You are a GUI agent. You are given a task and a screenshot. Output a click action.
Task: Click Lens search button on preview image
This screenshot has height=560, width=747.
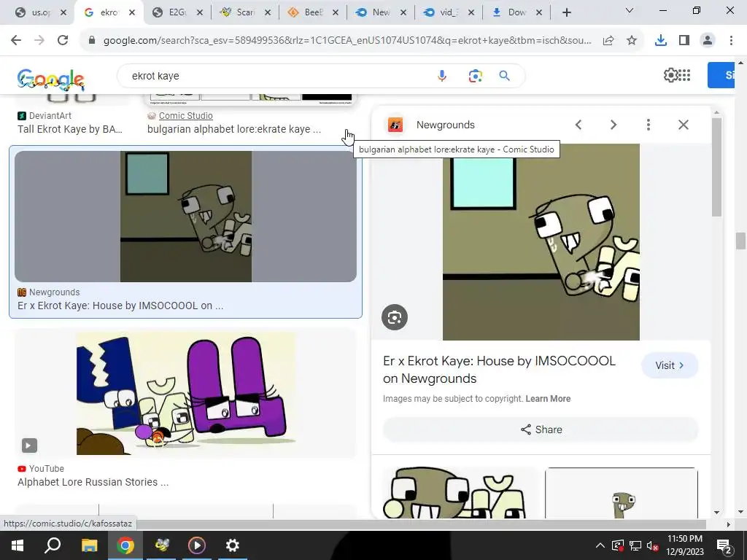tap(395, 317)
